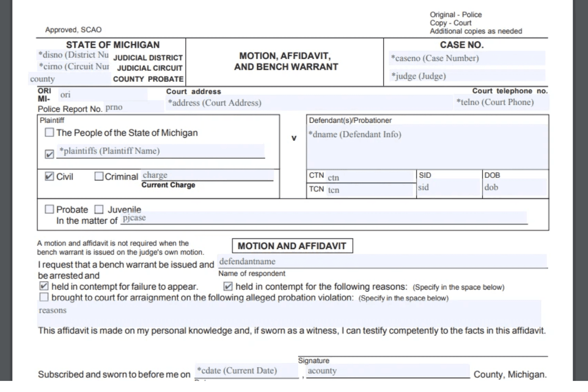Tick the Criminal checkbox

tap(99, 176)
